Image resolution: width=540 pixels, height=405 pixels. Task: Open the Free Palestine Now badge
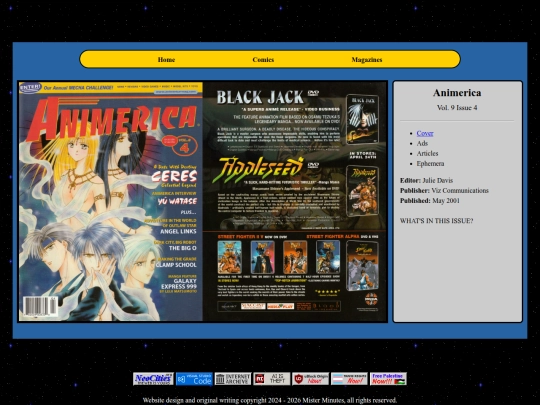pyautogui.click(x=388, y=379)
